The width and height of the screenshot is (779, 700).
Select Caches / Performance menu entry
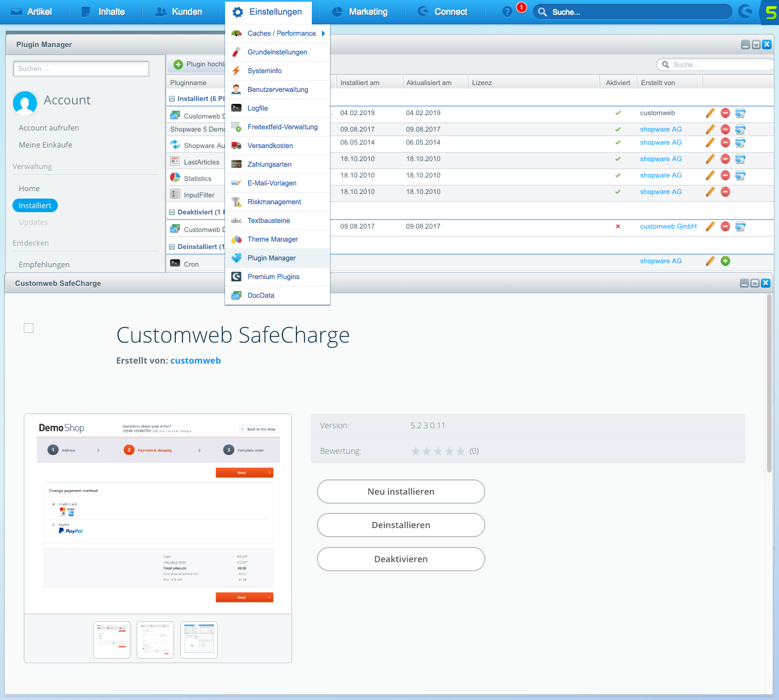point(277,33)
